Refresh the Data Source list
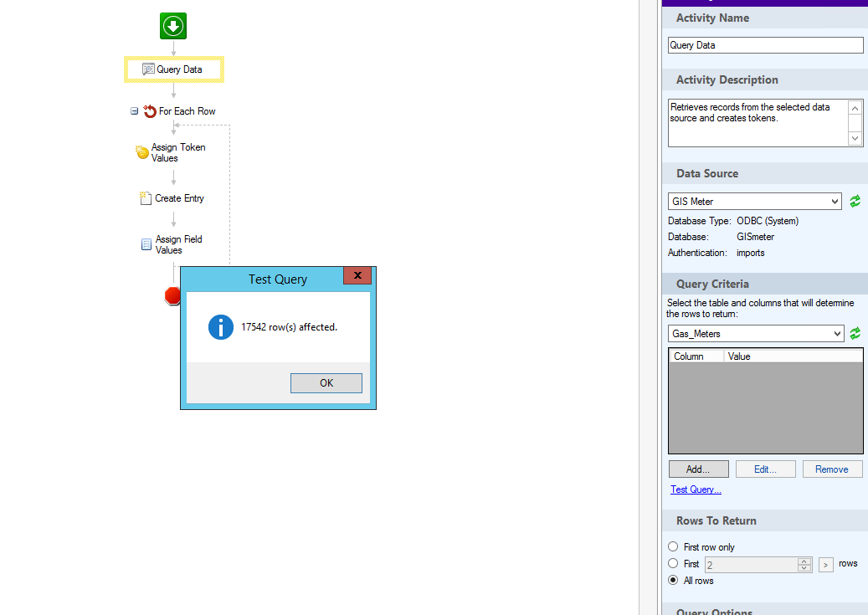Image resolution: width=868 pixels, height=615 pixels. tap(855, 201)
